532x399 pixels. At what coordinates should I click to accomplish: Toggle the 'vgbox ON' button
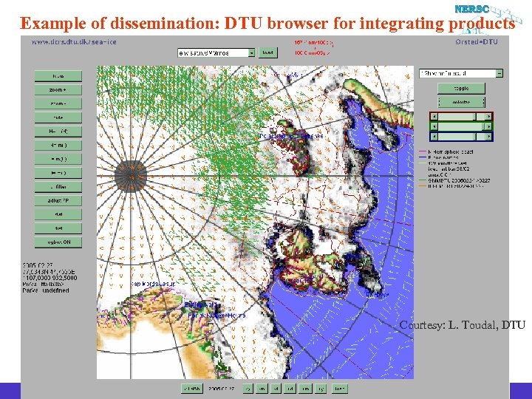(x=58, y=242)
